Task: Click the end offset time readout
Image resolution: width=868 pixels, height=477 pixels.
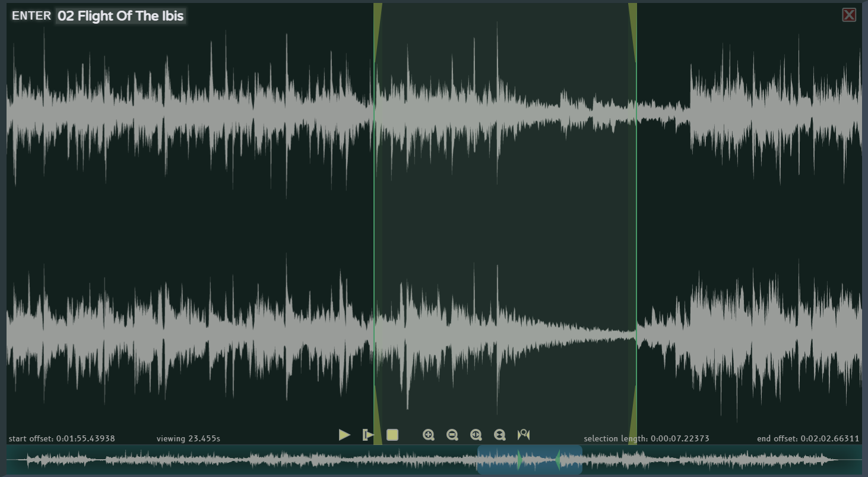Action: point(808,438)
